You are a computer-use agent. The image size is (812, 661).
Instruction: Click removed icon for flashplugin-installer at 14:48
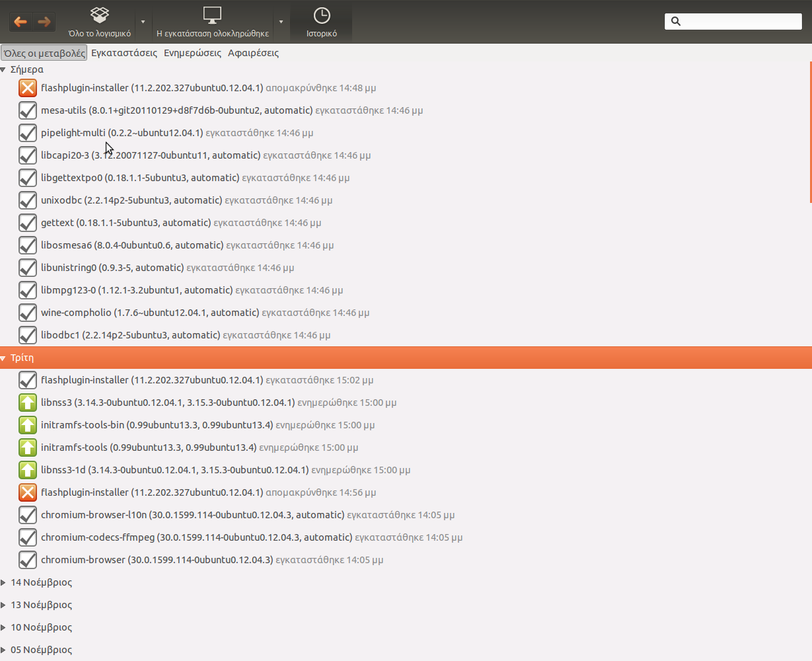27,88
